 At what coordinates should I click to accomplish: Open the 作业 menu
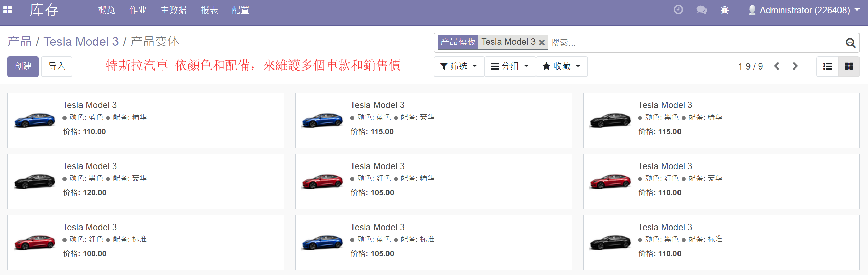(138, 10)
